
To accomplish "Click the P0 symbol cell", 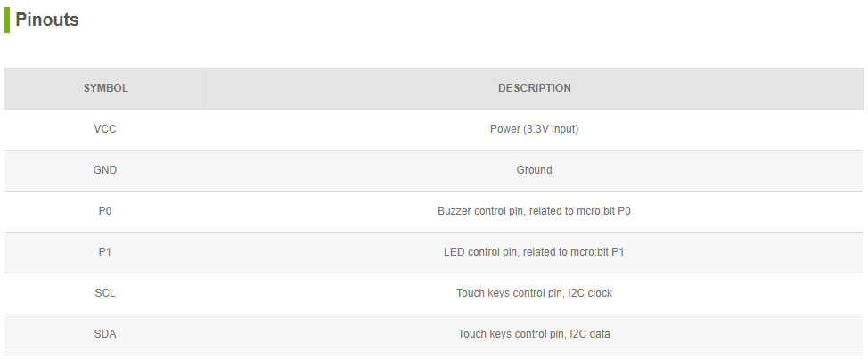I will tap(105, 211).
